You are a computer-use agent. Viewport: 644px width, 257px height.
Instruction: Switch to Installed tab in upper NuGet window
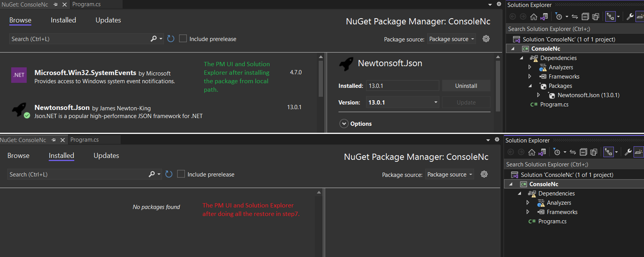pos(63,20)
